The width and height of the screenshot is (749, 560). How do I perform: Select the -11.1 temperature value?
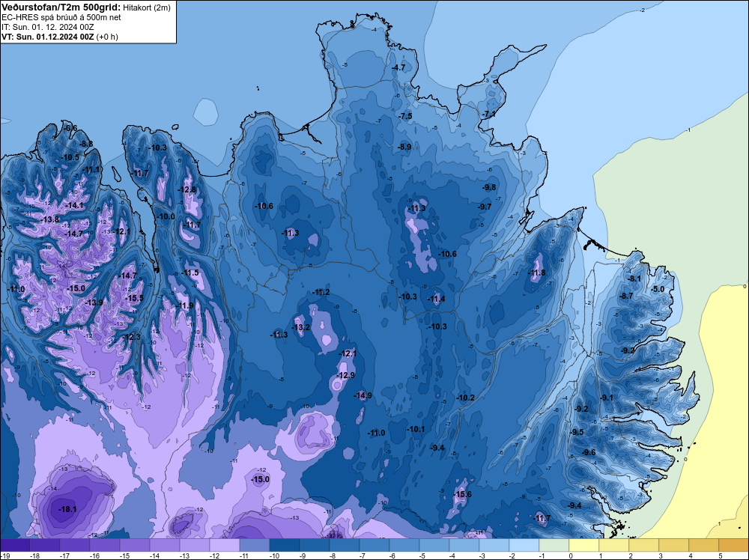click(91, 169)
